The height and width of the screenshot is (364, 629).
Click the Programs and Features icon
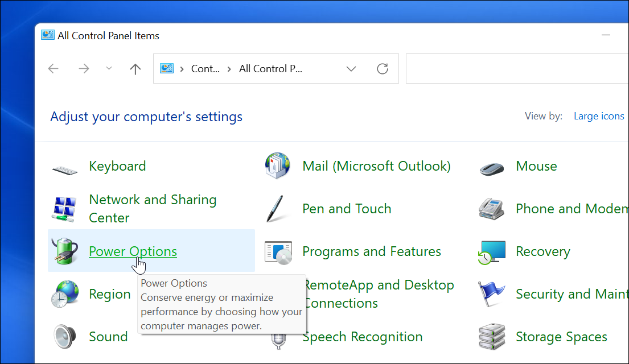[278, 251]
